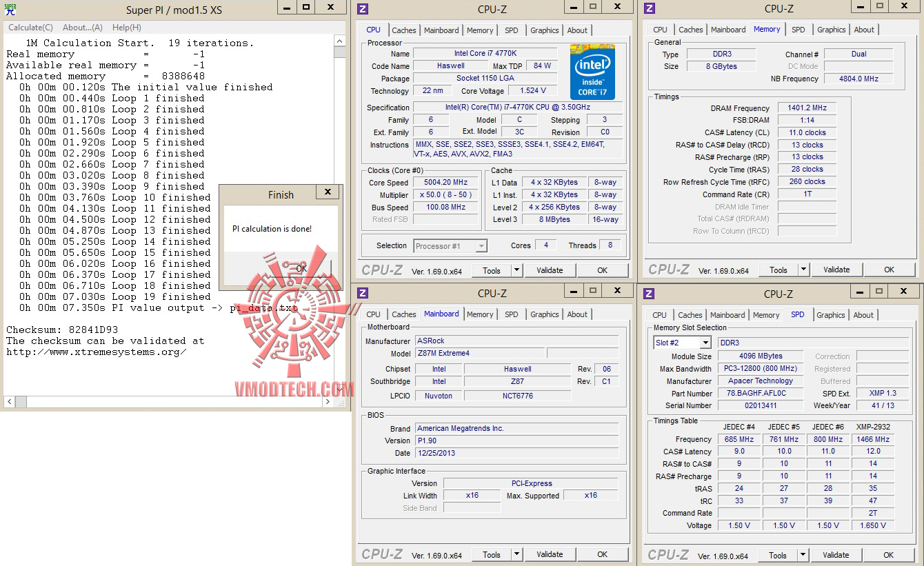Click Super PI horizontal scrollbar right arrow
This screenshot has width=924, height=566.
[328, 401]
